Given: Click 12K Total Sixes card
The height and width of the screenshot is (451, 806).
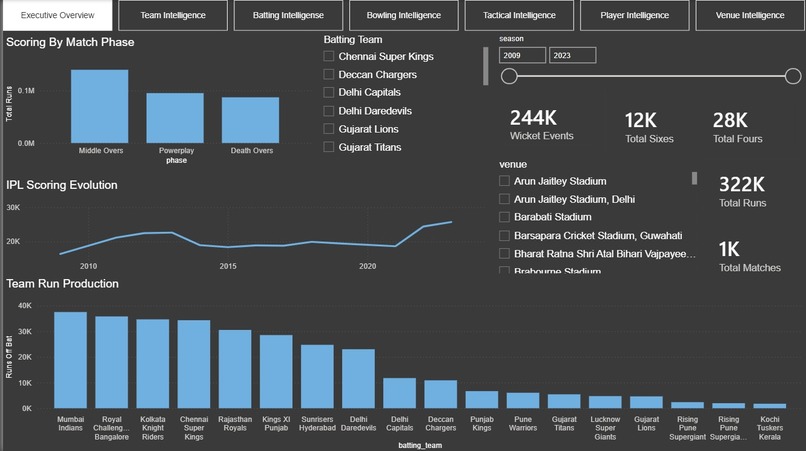Looking at the screenshot, I should pyautogui.click(x=649, y=128).
